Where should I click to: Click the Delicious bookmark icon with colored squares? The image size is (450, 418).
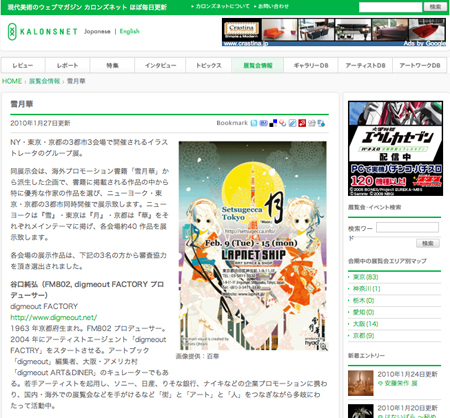pyautogui.click(x=273, y=123)
